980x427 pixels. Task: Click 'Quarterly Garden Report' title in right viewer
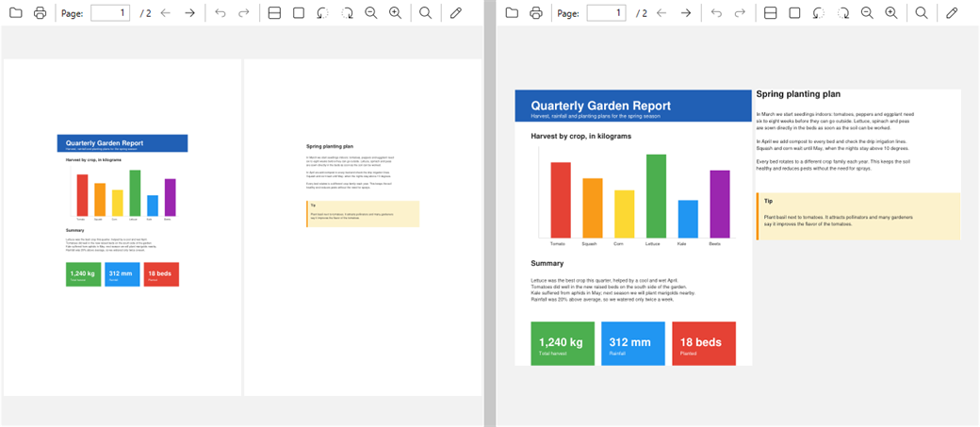[600, 106]
